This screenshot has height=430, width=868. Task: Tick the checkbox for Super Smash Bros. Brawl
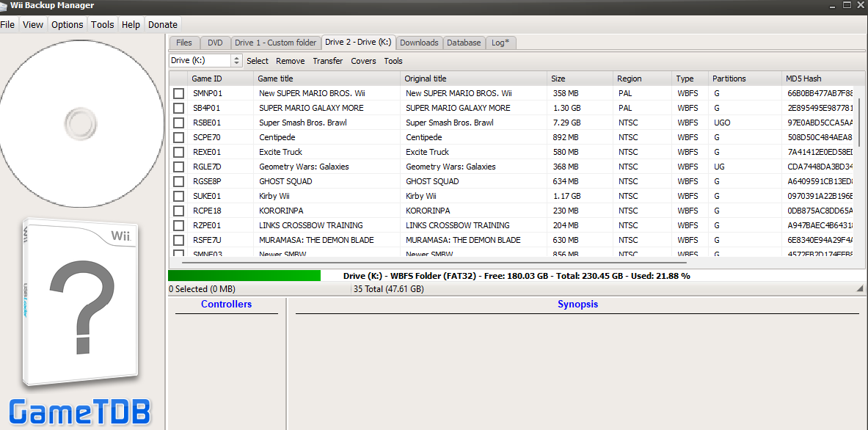click(x=178, y=123)
